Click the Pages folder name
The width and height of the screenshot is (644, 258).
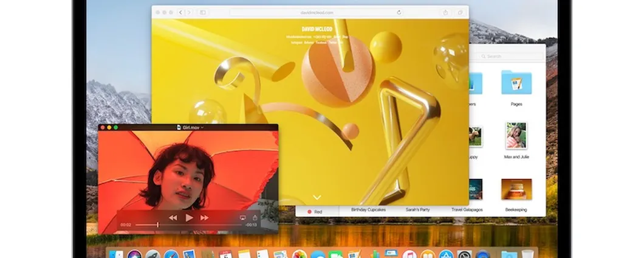pos(516,104)
